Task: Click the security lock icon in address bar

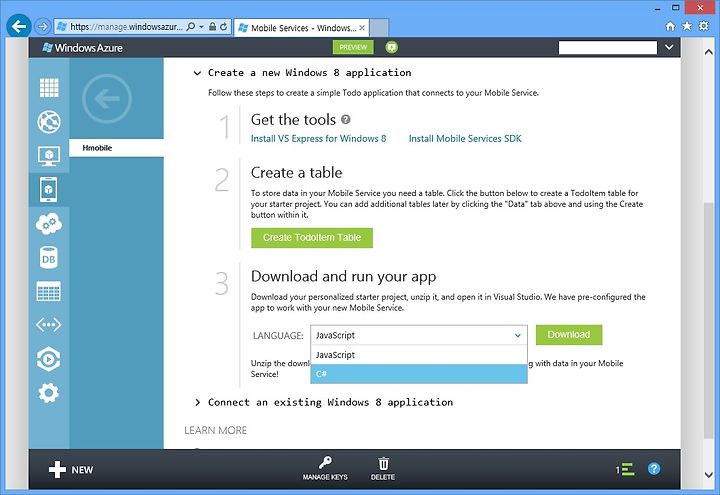Action: [x=213, y=27]
